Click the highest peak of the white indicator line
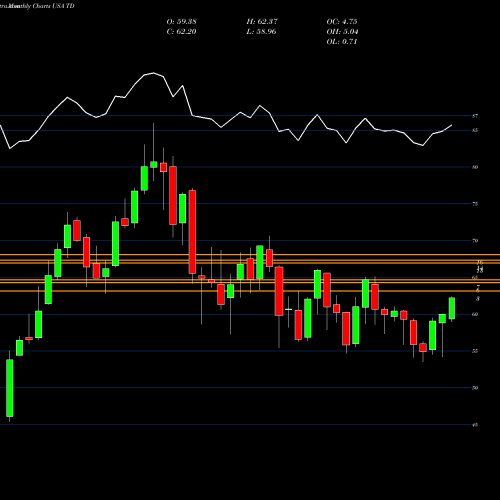 pos(154,73)
